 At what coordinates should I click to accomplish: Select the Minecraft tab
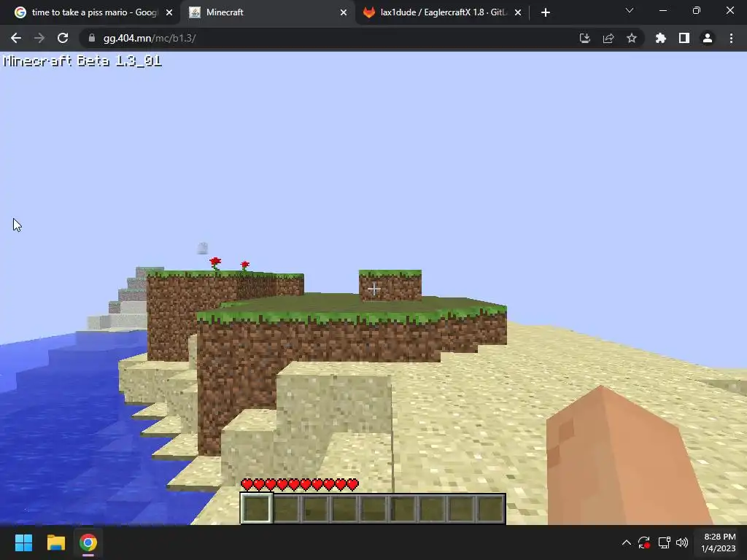[x=267, y=12]
